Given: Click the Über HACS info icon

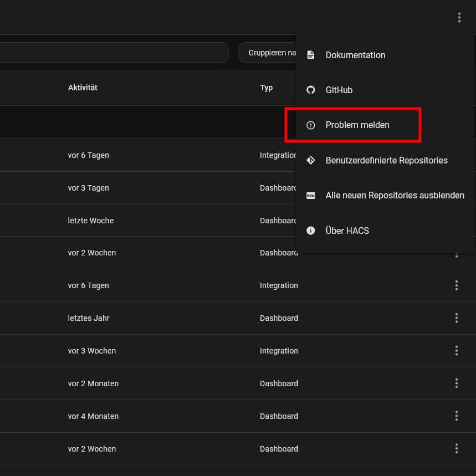Looking at the screenshot, I should coord(311,231).
